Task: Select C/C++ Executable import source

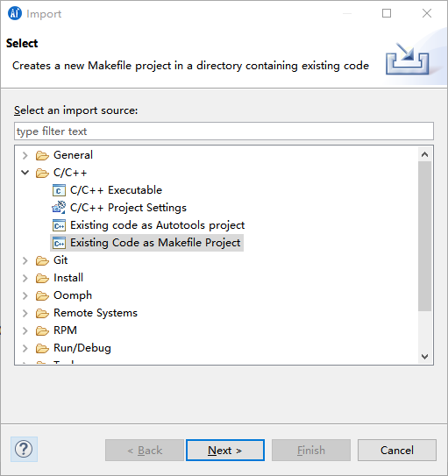Action: (116, 190)
